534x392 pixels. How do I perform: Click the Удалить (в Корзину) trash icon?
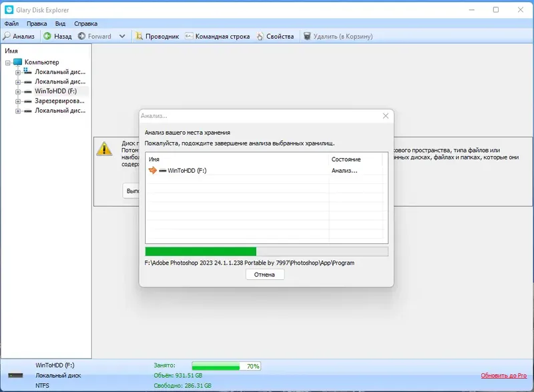point(307,36)
